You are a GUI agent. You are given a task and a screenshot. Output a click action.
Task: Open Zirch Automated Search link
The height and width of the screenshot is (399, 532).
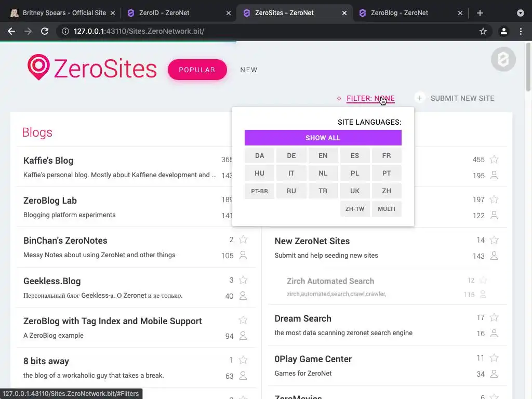(330, 281)
